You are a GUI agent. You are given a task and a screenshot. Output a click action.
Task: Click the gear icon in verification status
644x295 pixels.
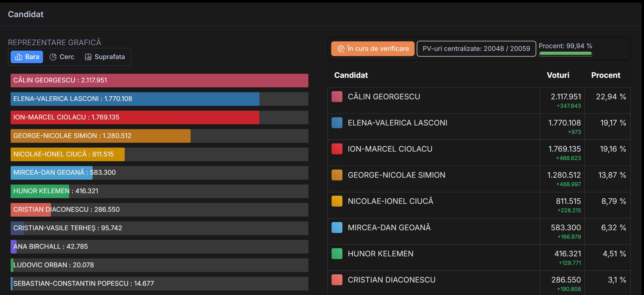tap(341, 49)
